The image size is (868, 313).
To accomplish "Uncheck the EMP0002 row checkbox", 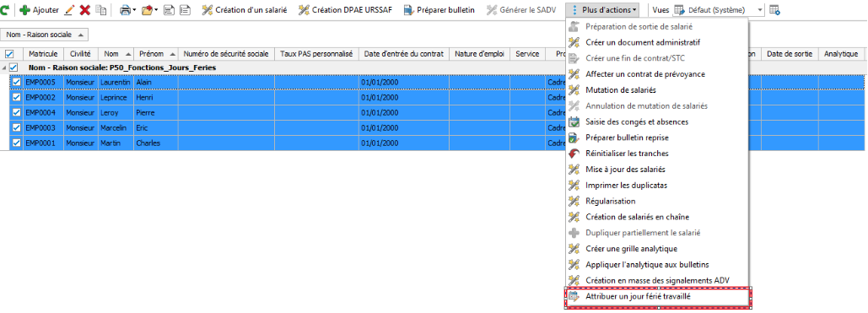I will click(x=17, y=98).
